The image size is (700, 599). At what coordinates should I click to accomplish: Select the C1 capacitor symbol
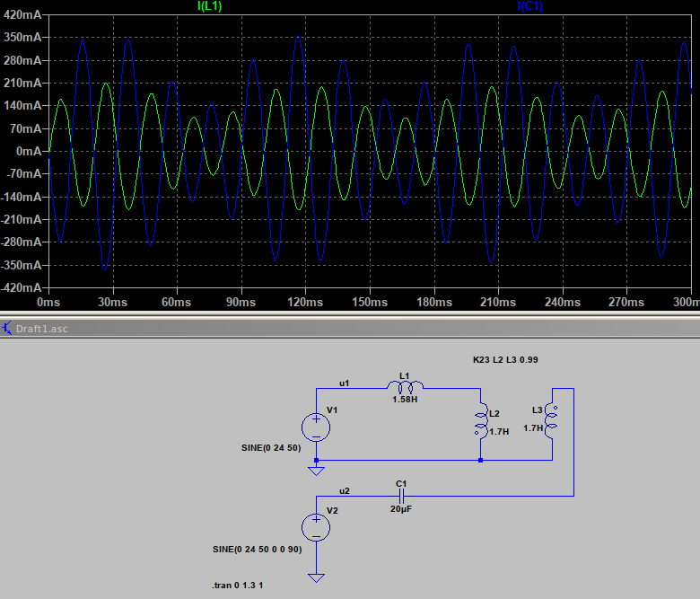(402, 495)
